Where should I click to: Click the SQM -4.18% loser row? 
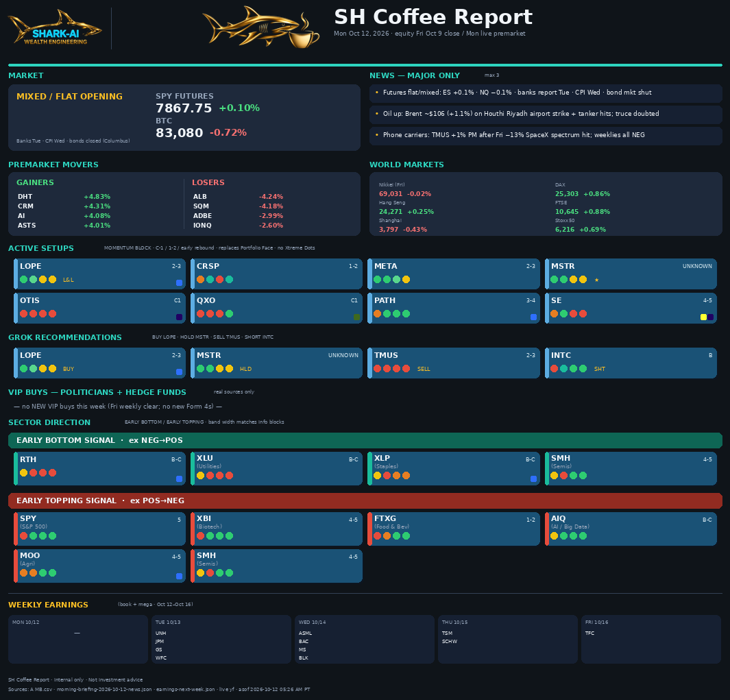[238, 206]
